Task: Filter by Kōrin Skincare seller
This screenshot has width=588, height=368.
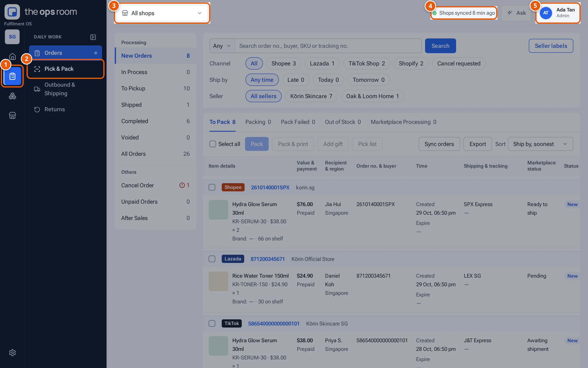Action: [311, 96]
